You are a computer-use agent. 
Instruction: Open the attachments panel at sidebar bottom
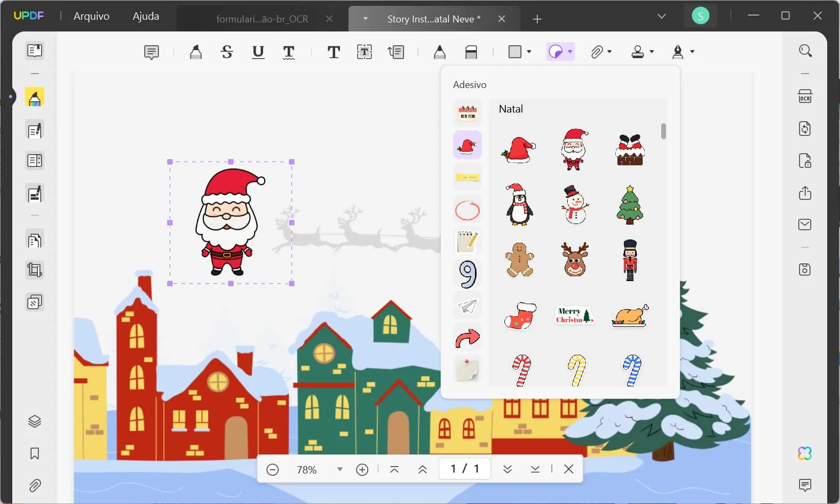35,486
